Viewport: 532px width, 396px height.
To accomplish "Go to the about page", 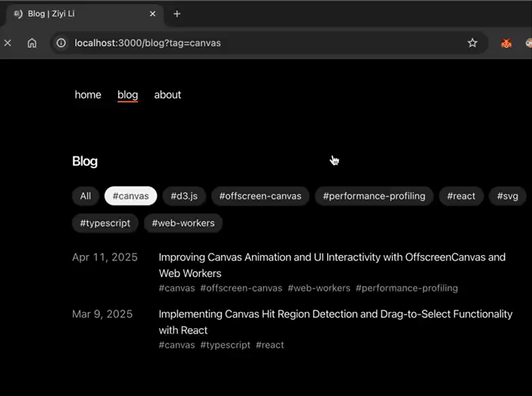I will point(168,95).
